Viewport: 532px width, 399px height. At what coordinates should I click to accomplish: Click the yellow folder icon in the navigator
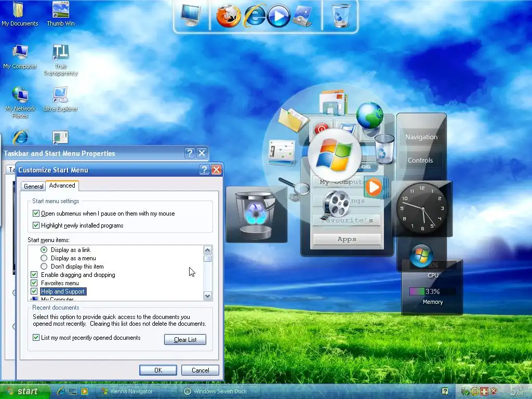(x=293, y=120)
